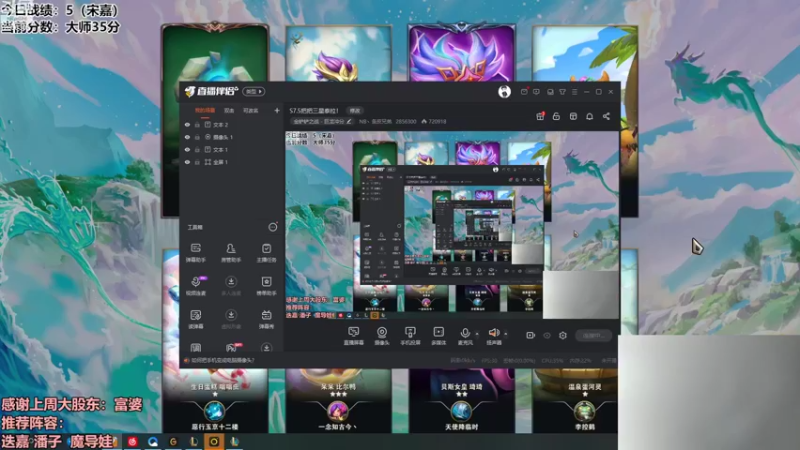The image size is (800, 450).
Task: Open the PK tool with red badge
Action: tap(232, 348)
